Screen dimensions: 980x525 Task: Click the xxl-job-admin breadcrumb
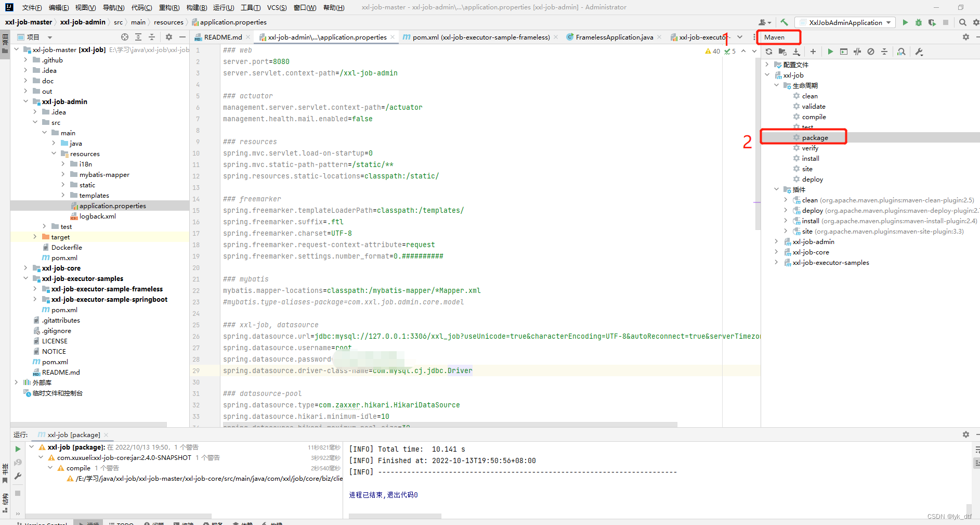83,22
